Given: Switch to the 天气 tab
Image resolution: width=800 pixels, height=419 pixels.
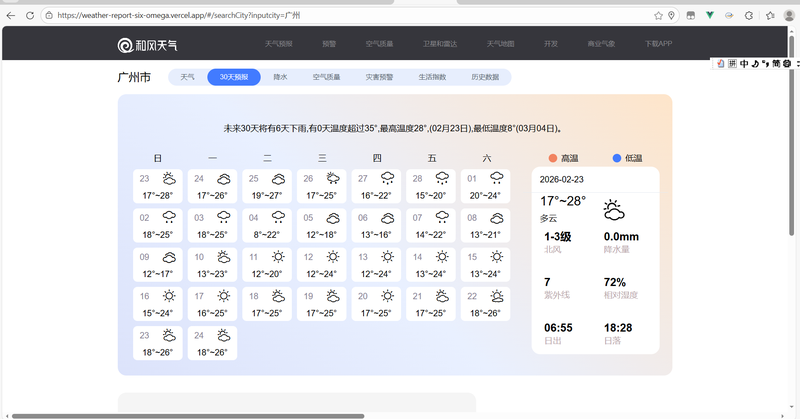Looking at the screenshot, I should pyautogui.click(x=187, y=77).
